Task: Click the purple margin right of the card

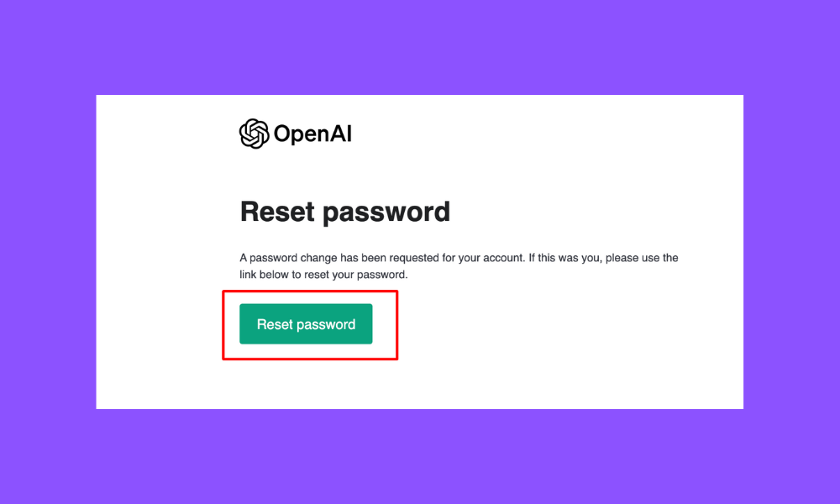Action: pyautogui.click(x=792, y=252)
